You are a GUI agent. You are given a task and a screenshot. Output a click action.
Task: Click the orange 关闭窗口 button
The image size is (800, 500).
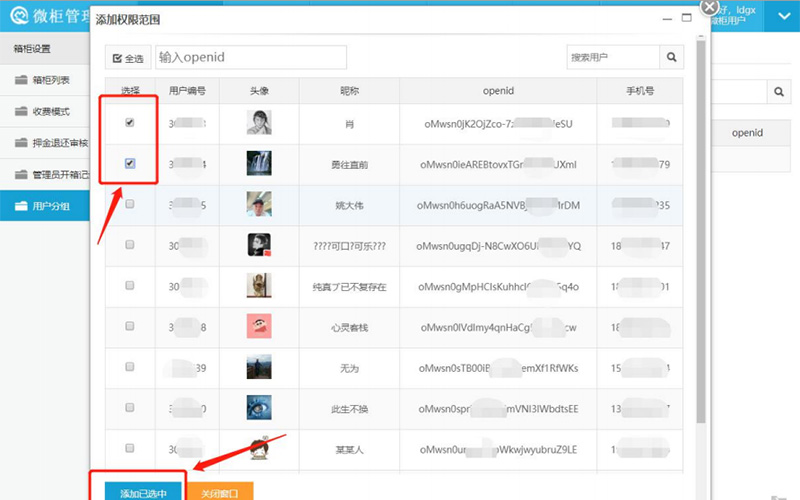click(219, 492)
